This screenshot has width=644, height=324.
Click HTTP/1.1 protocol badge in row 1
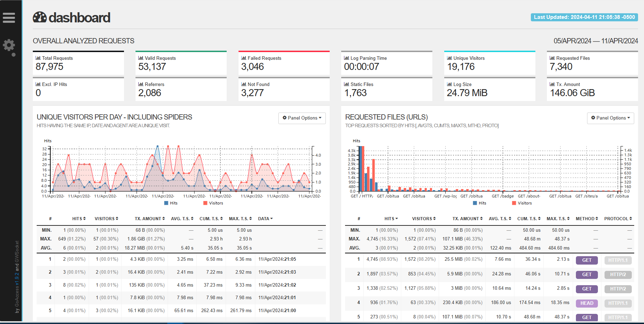(x=618, y=260)
